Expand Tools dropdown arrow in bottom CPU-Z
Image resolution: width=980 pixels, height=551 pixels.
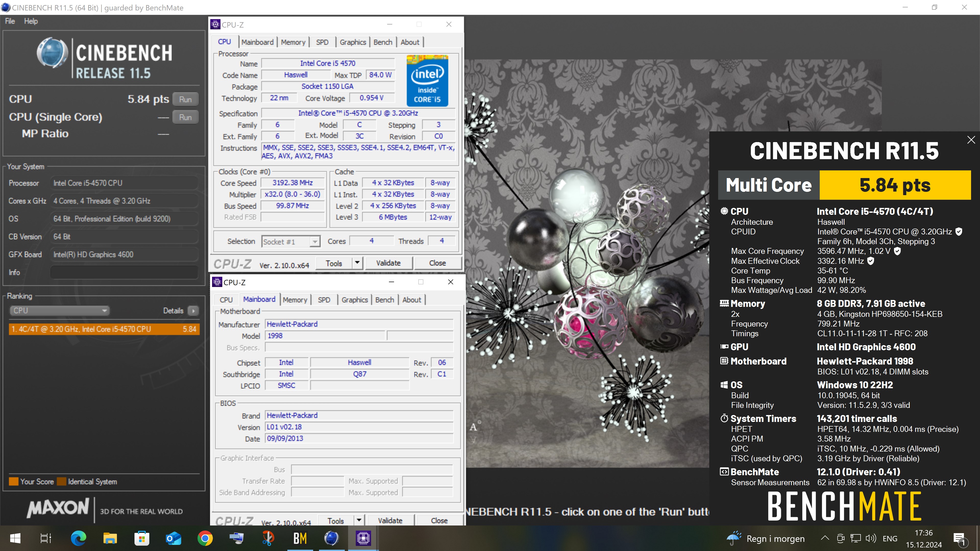(x=359, y=521)
